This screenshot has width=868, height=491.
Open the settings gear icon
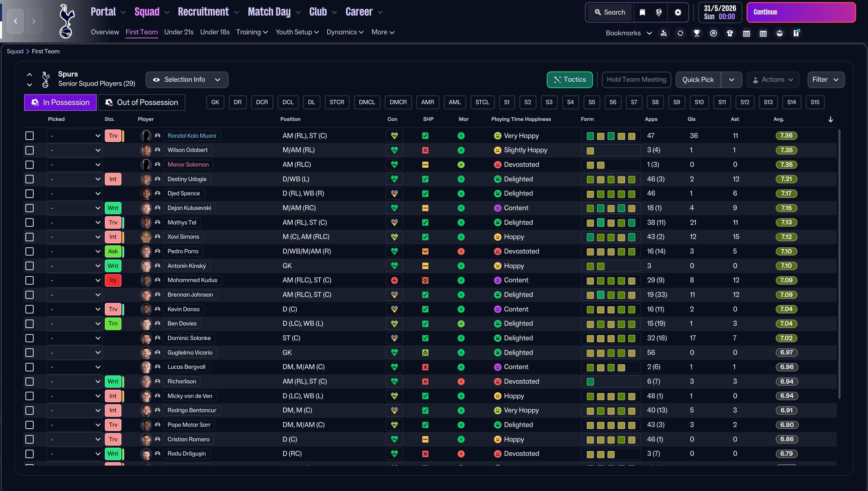click(x=678, y=13)
